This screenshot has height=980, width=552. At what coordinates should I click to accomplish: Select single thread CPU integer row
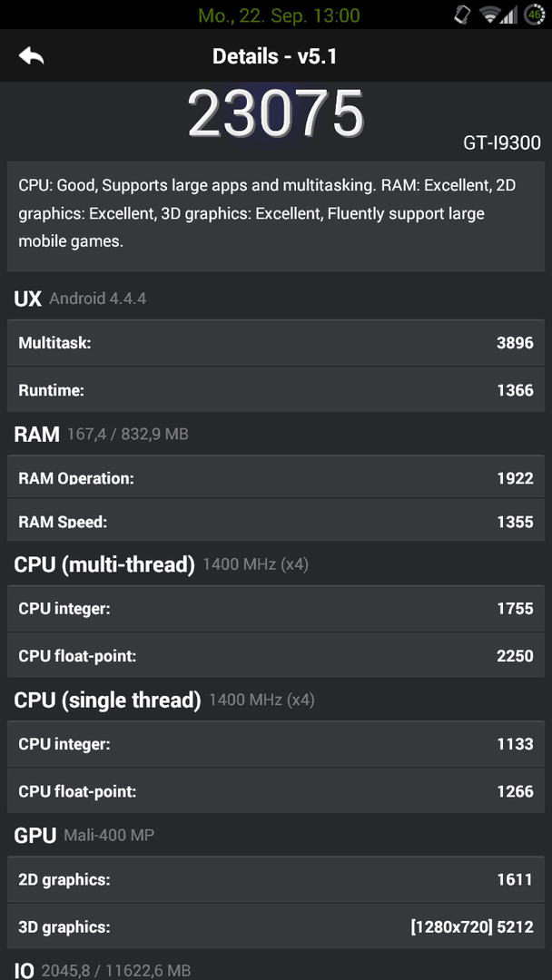[276, 744]
